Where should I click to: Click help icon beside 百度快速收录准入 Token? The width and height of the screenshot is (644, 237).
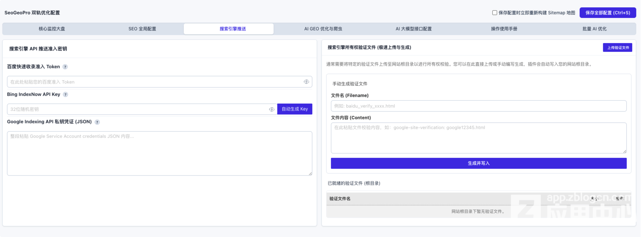click(x=65, y=67)
